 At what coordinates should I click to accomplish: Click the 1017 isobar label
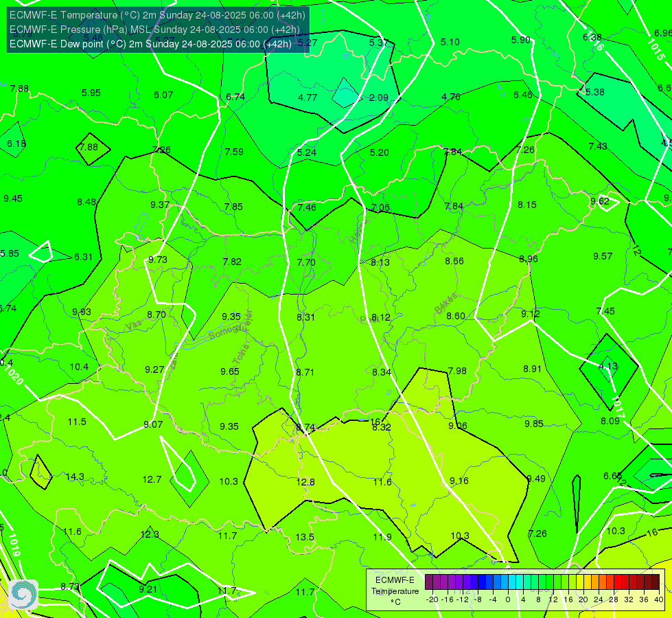tap(618, 407)
